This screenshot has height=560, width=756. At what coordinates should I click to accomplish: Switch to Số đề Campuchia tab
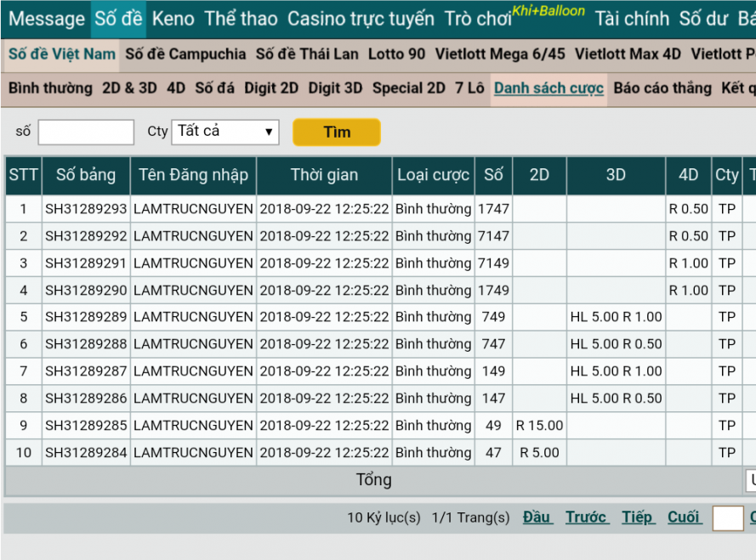(x=185, y=54)
